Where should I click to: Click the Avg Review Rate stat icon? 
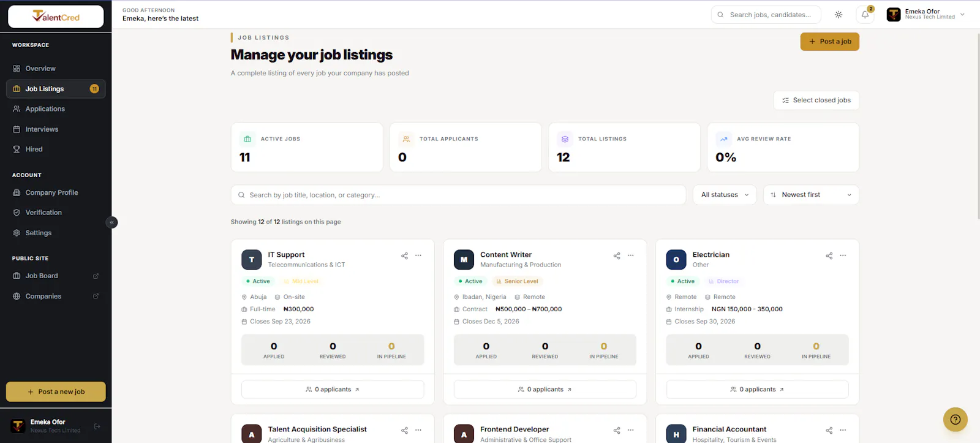tap(723, 139)
